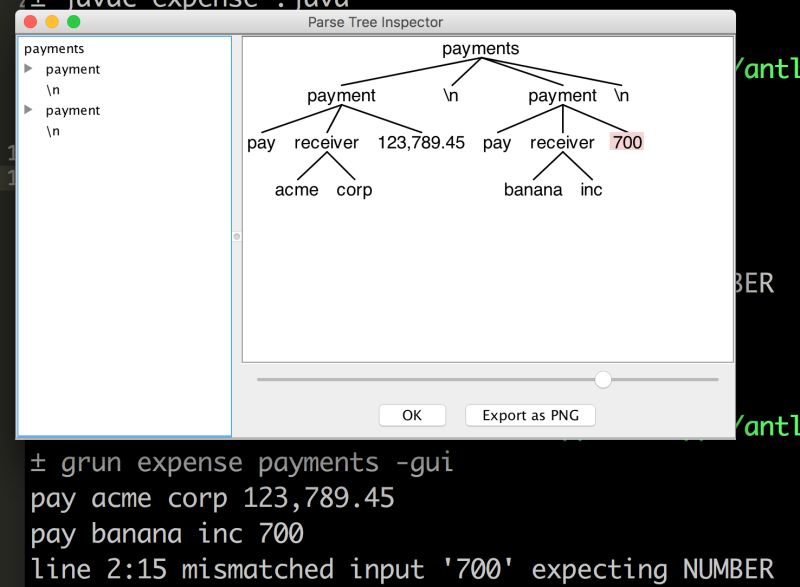This screenshot has width=800, height=587.
Task: Click receiver node above acme corp
Action: click(327, 142)
